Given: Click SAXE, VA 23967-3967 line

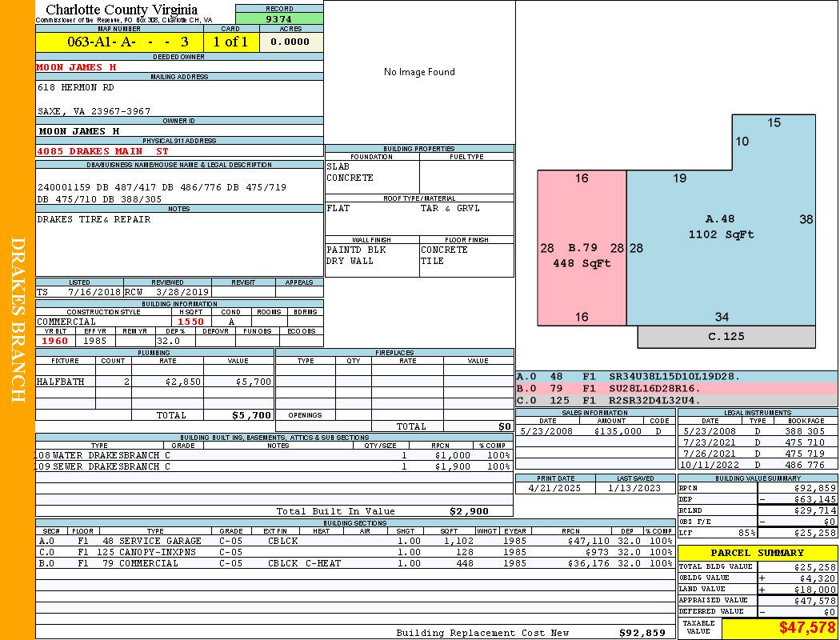Looking at the screenshot, I should pyautogui.click(x=94, y=111).
